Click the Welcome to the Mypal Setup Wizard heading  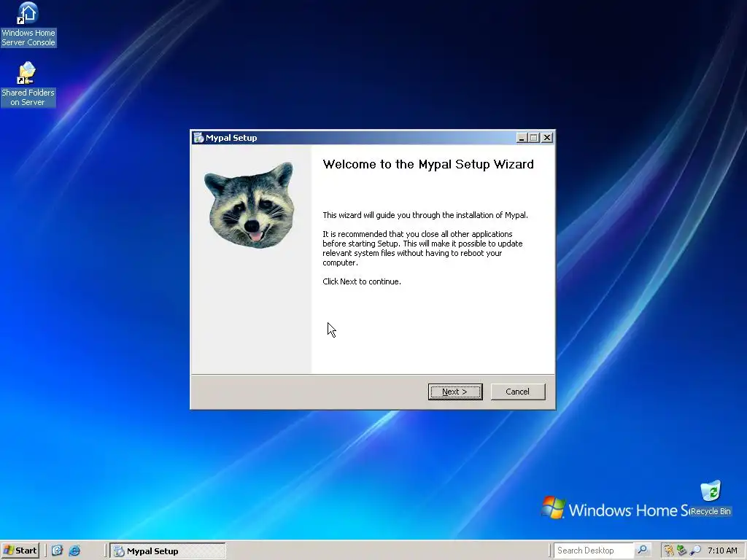pyautogui.click(x=427, y=164)
